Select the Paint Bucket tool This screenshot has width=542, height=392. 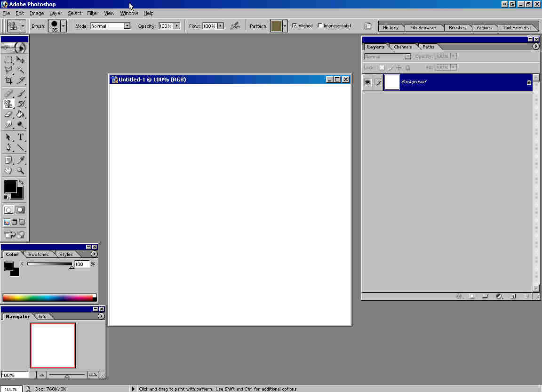tap(21, 114)
